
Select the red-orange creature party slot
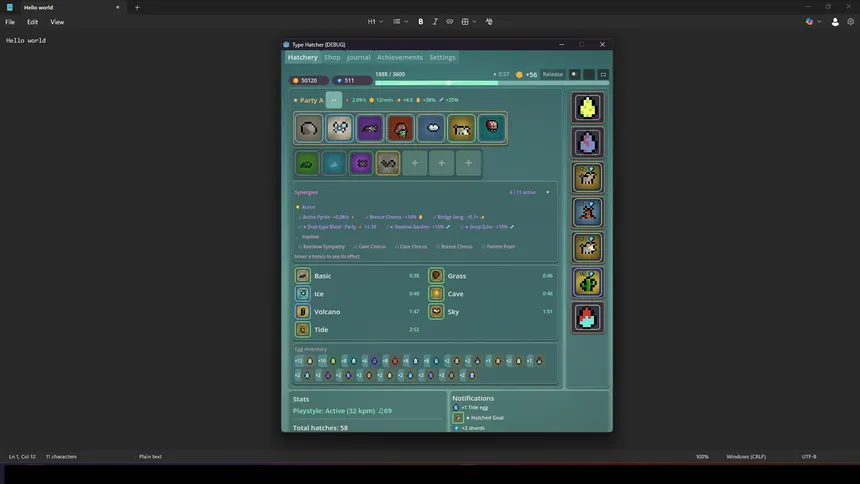point(400,128)
